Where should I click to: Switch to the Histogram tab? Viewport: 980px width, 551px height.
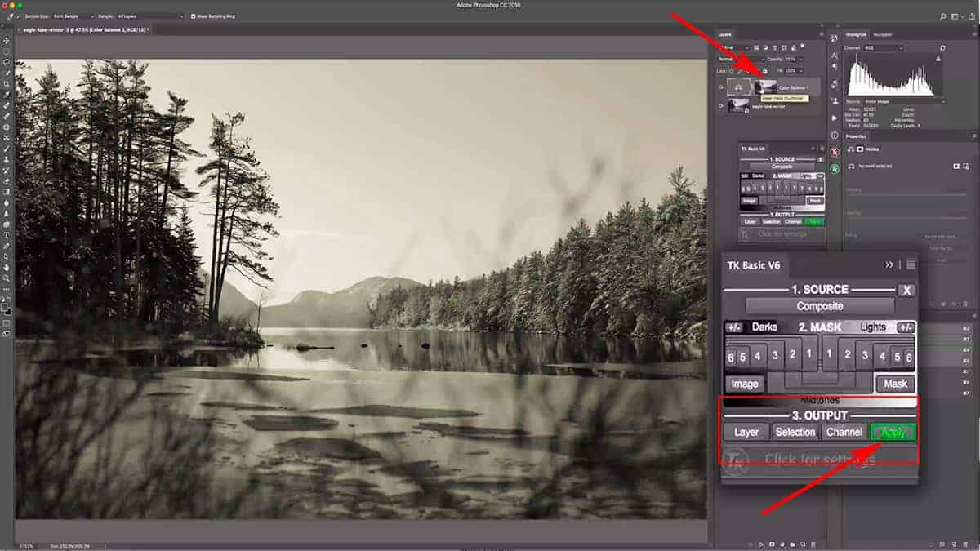click(856, 34)
